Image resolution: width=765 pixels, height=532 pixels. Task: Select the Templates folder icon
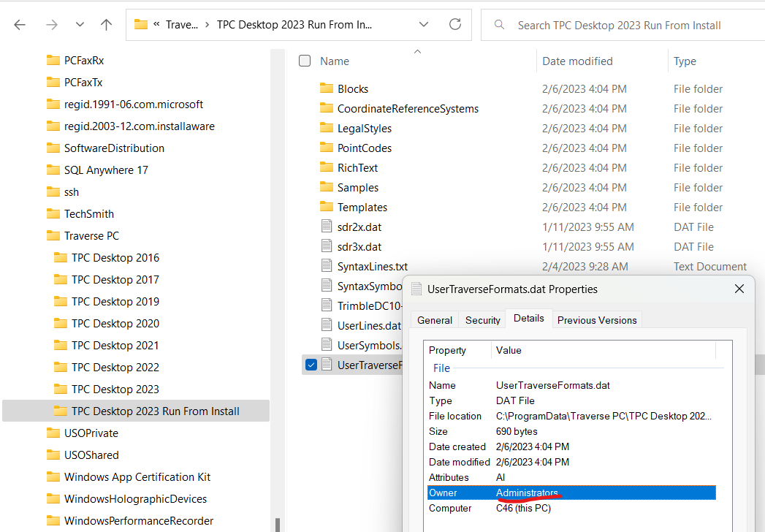(x=327, y=207)
